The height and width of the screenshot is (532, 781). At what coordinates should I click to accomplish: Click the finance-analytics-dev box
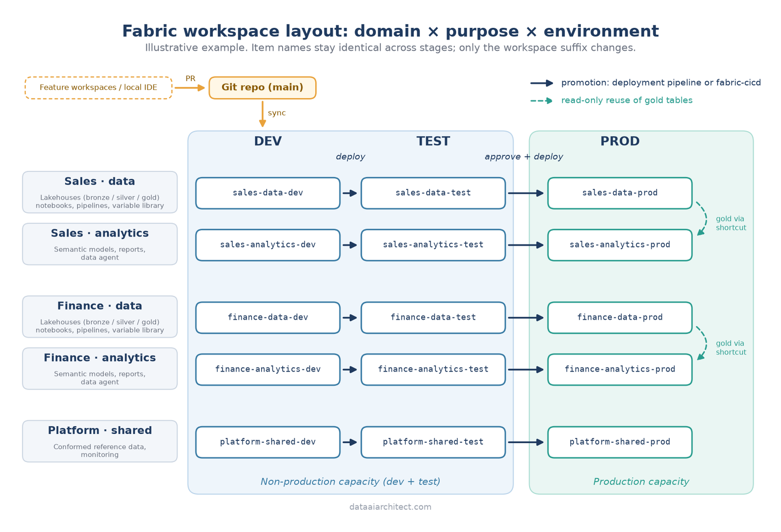(268, 369)
